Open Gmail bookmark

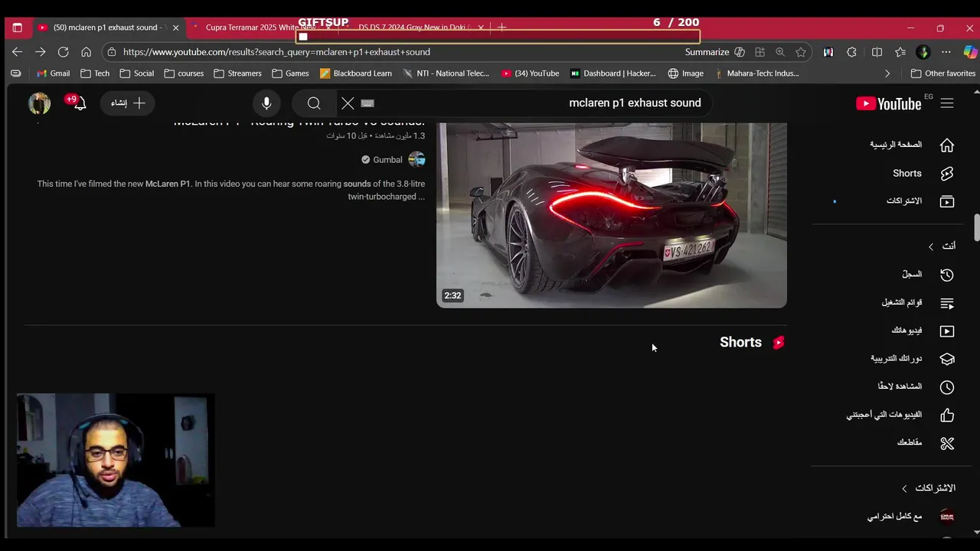(x=53, y=73)
